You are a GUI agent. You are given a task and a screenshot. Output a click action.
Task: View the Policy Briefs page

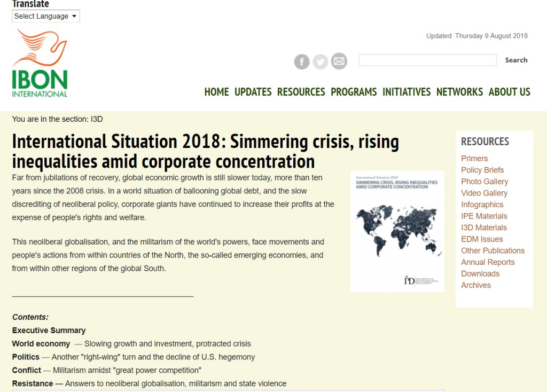[482, 170]
